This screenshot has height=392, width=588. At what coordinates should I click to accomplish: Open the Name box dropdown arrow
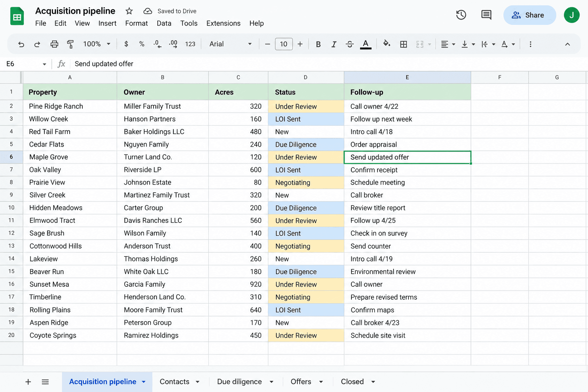pyautogui.click(x=44, y=64)
